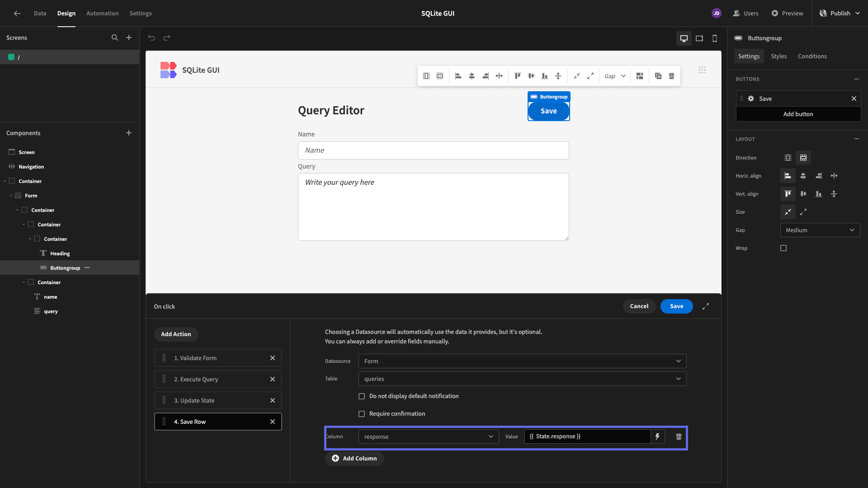Switch to the Conditions tab
Screen dimensions: 868x488
pyautogui.click(x=812, y=56)
